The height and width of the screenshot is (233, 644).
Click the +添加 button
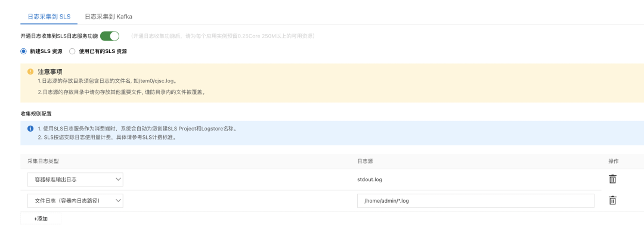tap(41, 219)
